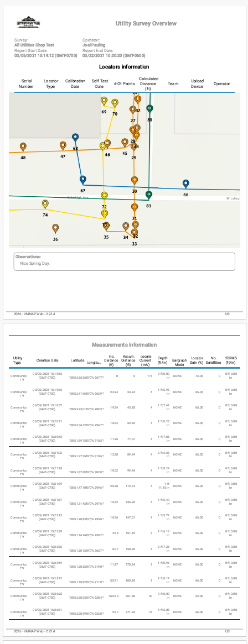Viewport: 248px width, 644px height.
Task: Click locator gain value 73.00
Action: [199, 376]
